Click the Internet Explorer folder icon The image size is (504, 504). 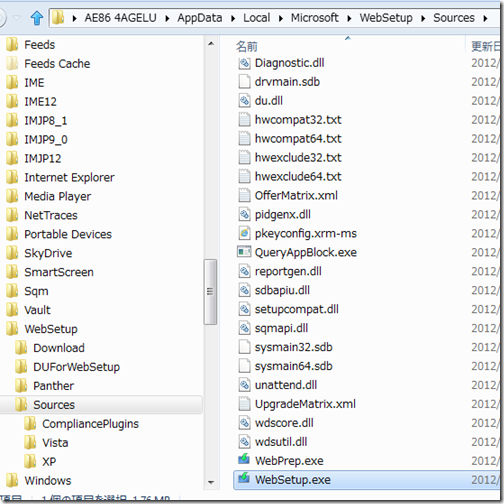pyautogui.click(x=12, y=177)
